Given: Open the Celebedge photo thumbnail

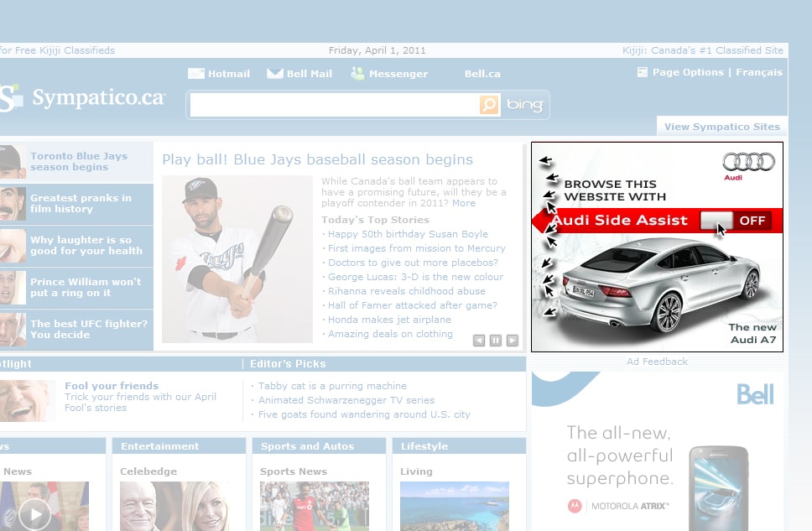Looking at the screenshot, I should pos(174,506).
